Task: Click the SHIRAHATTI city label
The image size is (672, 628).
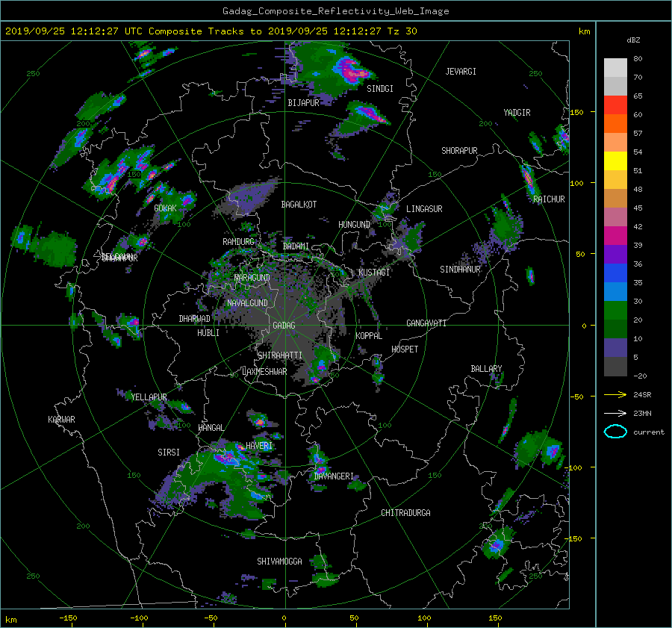Action: click(280, 355)
